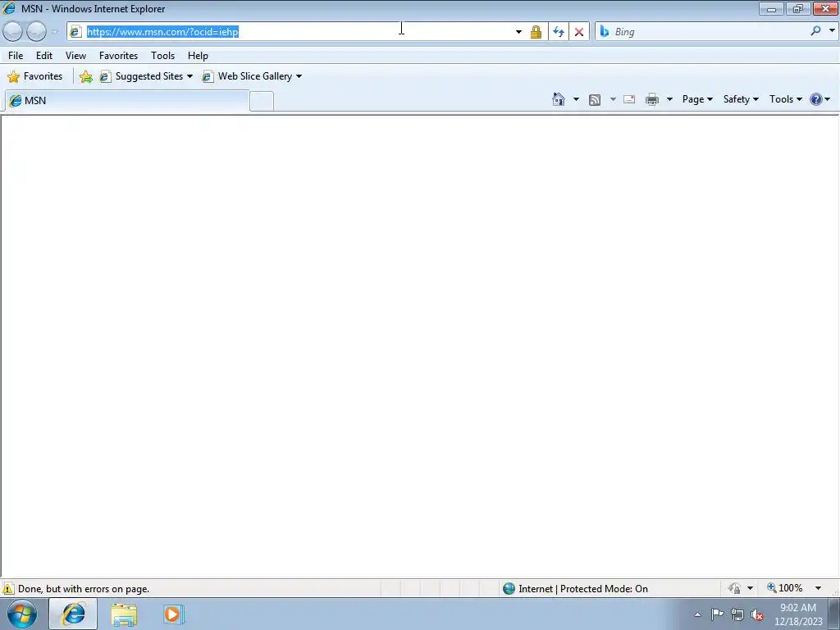This screenshot has width=840, height=630.
Task: Expand the address bar autocomplete dropdown
Action: pos(518,32)
